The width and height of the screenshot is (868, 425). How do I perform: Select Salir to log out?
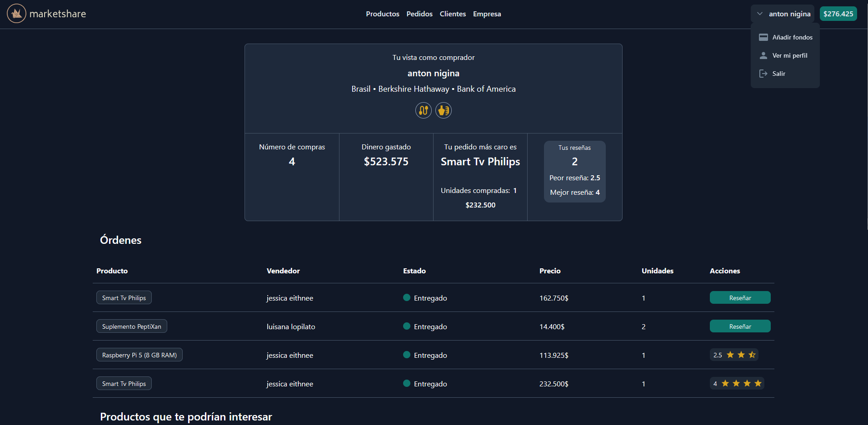coord(785,74)
